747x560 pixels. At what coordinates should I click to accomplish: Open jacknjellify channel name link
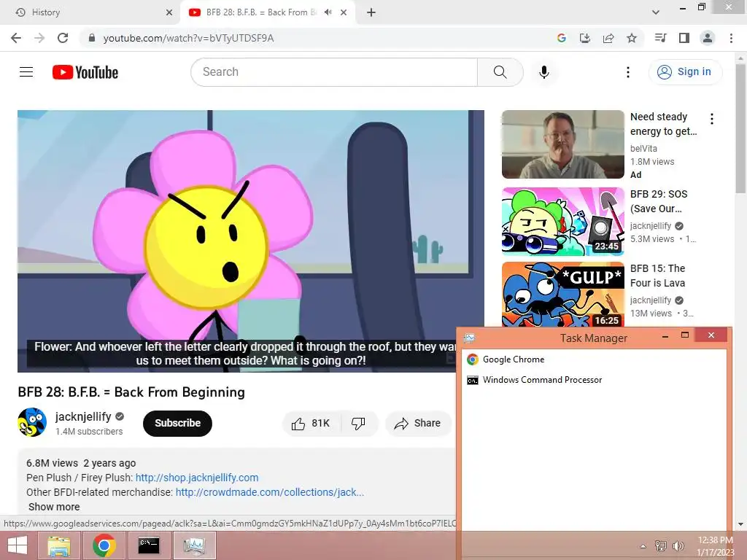click(83, 416)
